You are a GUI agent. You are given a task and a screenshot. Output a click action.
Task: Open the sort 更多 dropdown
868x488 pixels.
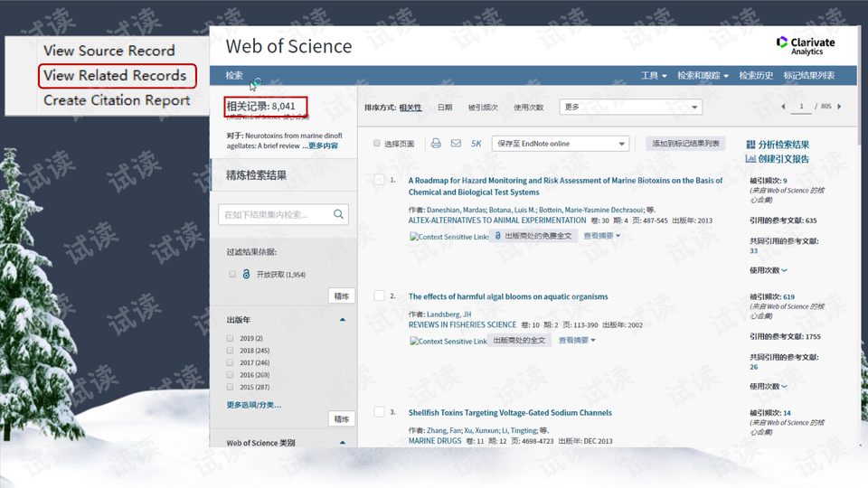tap(630, 107)
